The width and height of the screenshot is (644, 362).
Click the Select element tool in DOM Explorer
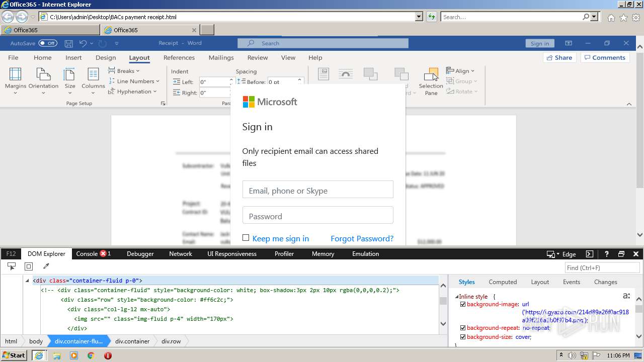pos(12,266)
